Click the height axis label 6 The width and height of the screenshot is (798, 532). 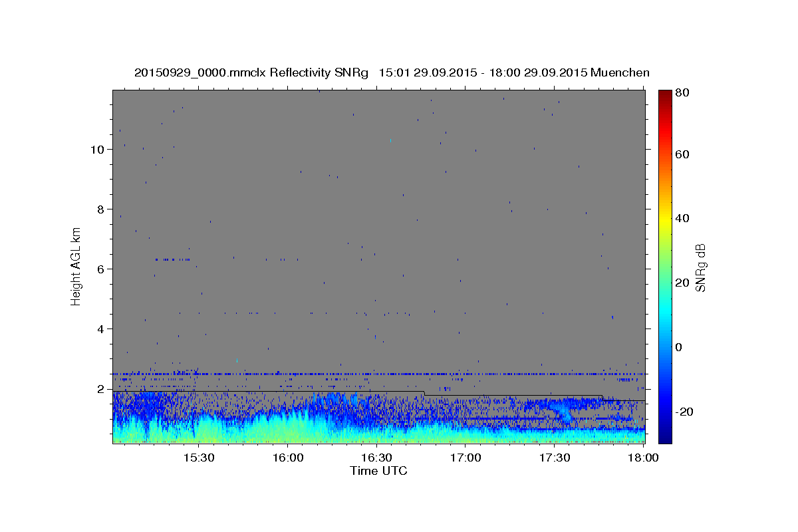(101, 269)
